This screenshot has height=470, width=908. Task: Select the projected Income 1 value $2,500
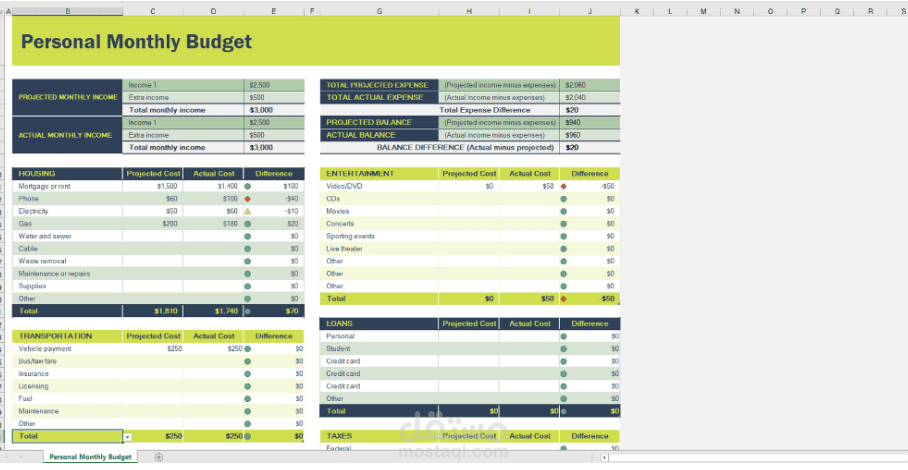(x=274, y=85)
